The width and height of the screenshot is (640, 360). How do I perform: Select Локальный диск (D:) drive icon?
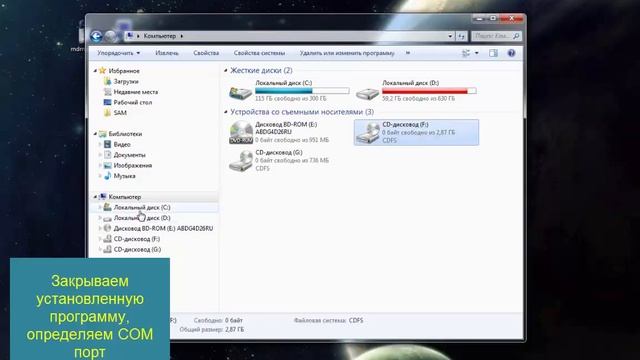(x=367, y=93)
